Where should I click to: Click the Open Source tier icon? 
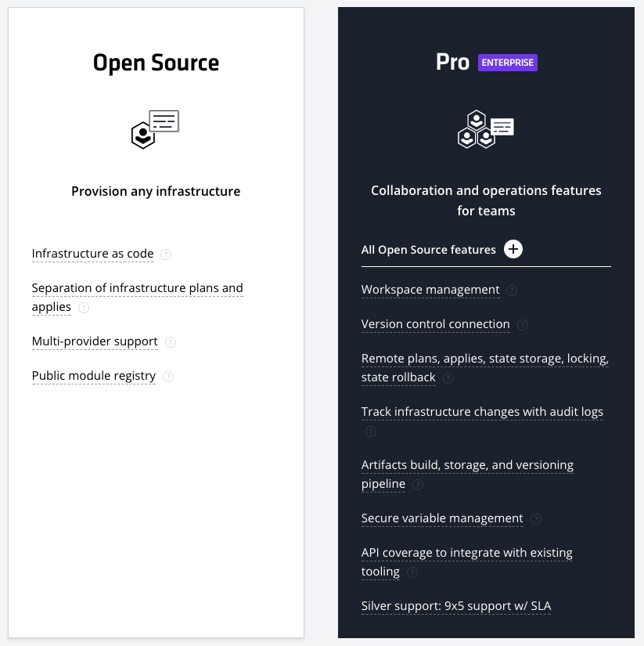pyautogui.click(x=155, y=129)
